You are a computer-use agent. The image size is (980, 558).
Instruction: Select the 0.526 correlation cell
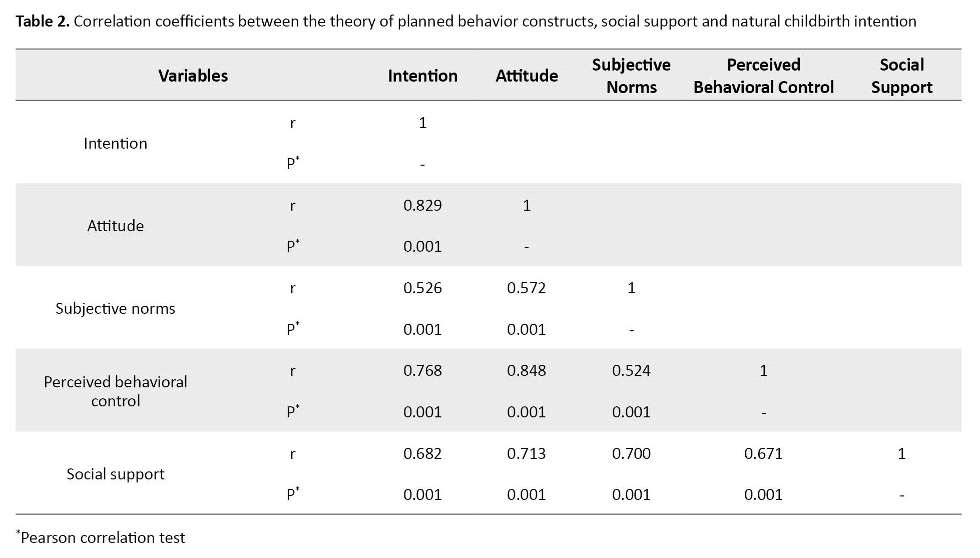click(422, 288)
